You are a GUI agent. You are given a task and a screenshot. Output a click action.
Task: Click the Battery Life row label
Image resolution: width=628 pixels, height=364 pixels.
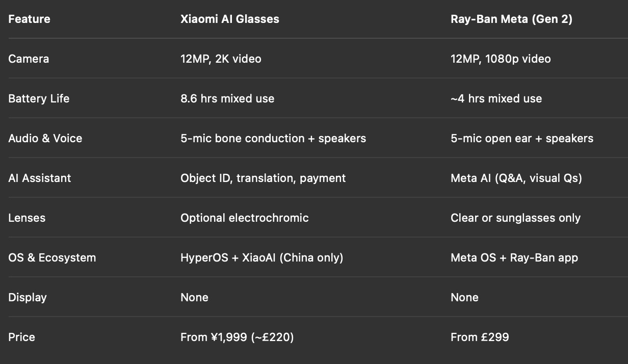point(39,99)
